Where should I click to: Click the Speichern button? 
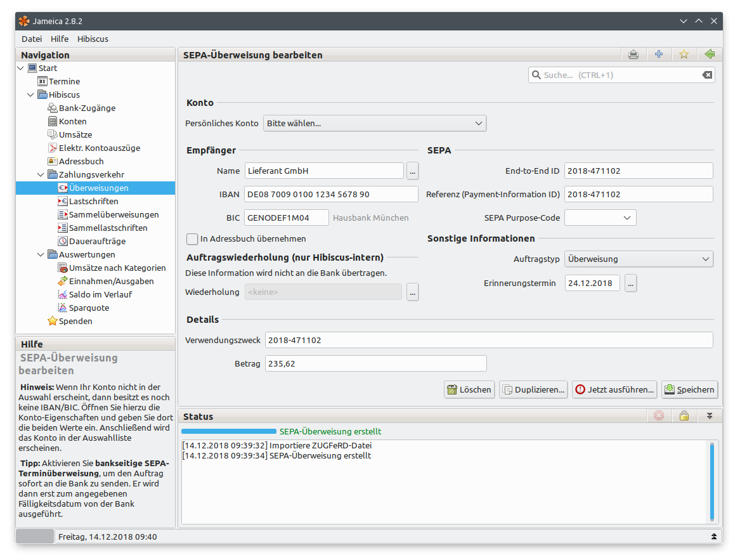[689, 389]
